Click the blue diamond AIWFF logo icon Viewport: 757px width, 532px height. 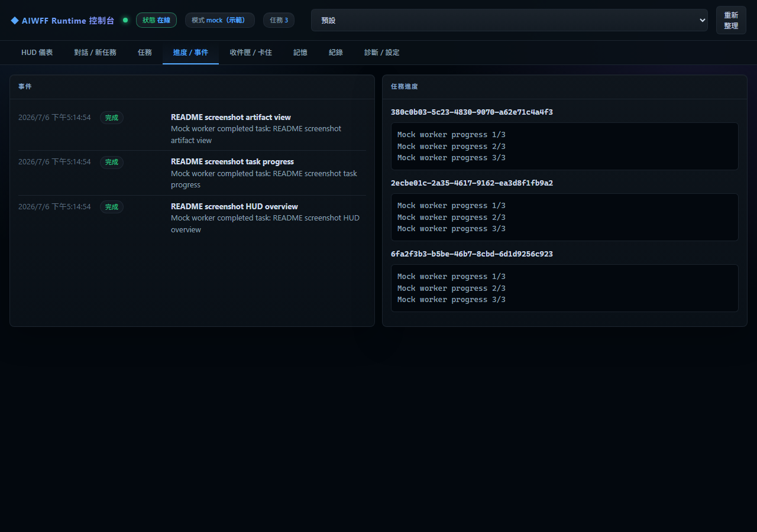coord(15,20)
